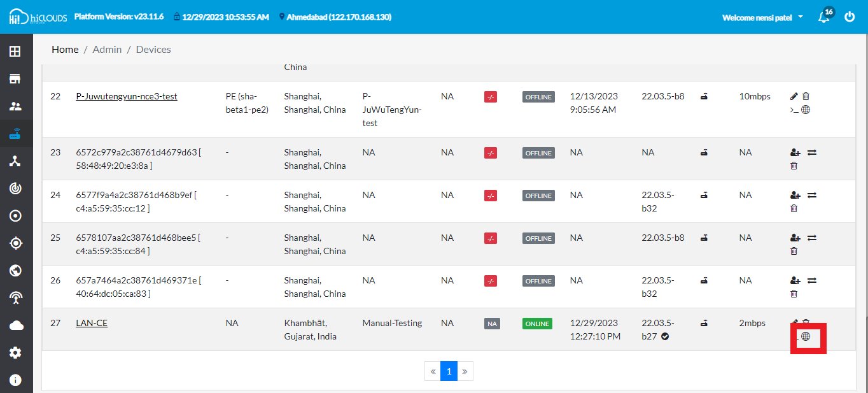The image size is (868, 393).
Task: Click the Manual-Testing cell in LAN-CE row
Action: 392,323
